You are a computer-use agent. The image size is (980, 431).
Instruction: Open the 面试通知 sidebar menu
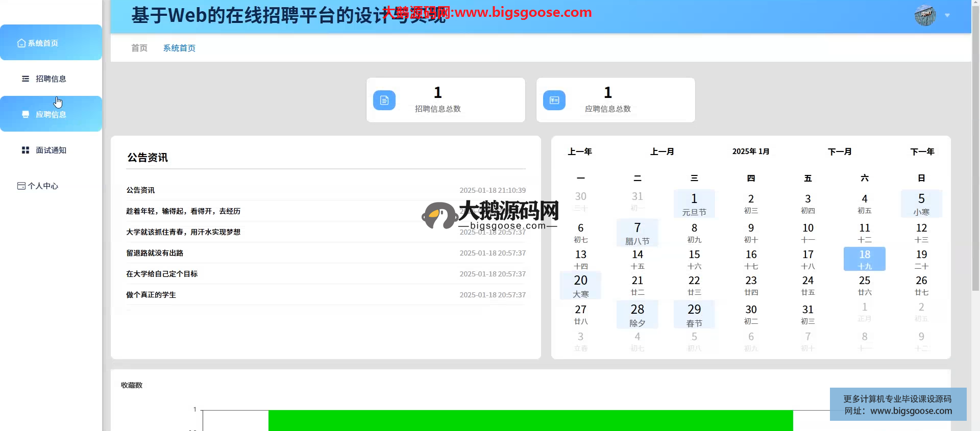click(x=51, y=150)
